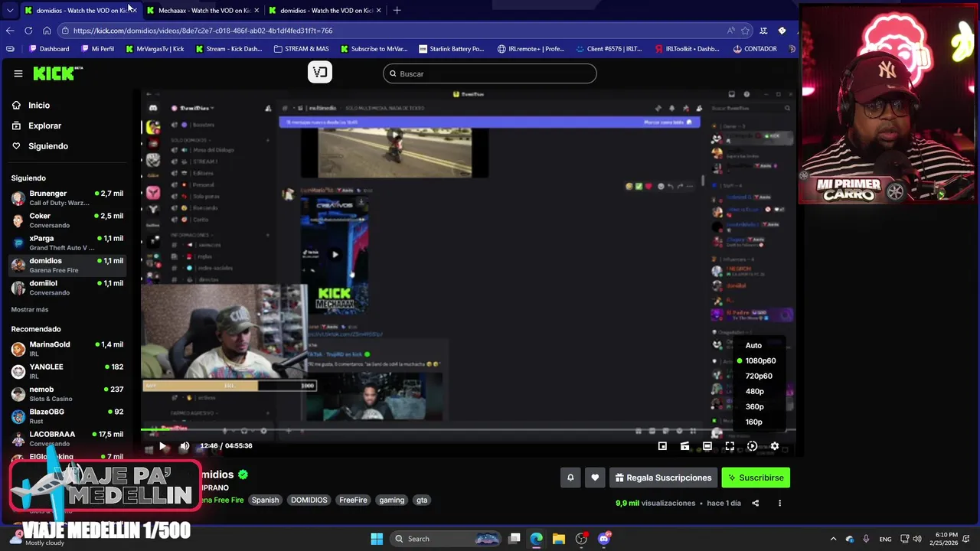
Task: Open Coker channel in sidebar
Action: [x=67, y=220]
